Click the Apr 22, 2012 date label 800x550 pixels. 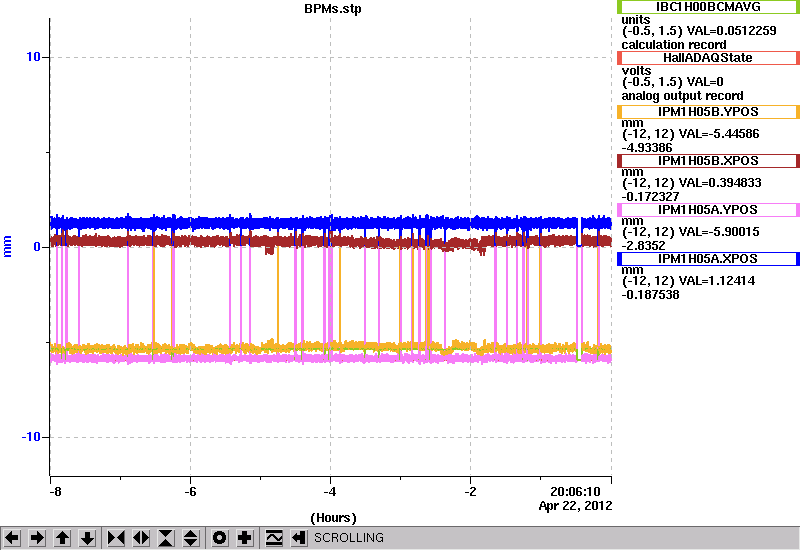(x=575, y=506)
